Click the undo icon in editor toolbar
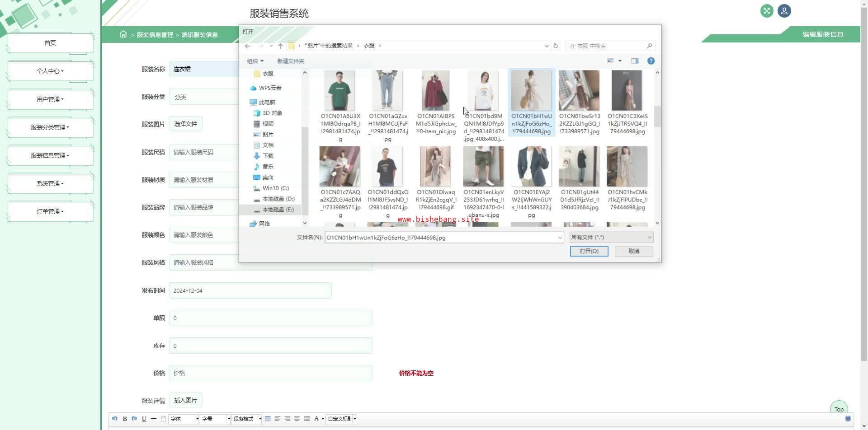The width and height of the screenshot is (868, 430). pyautogui.click(x=114, y=419)
